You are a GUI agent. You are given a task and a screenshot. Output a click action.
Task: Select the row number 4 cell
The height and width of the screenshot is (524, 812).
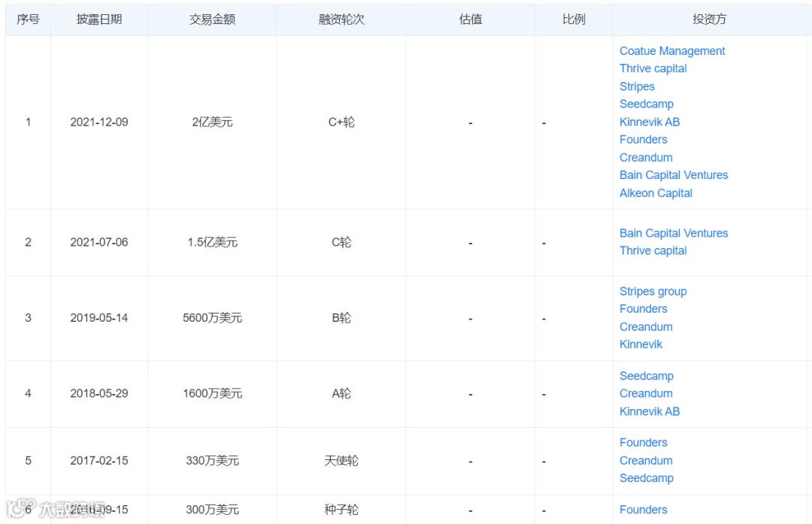point(28,393)
